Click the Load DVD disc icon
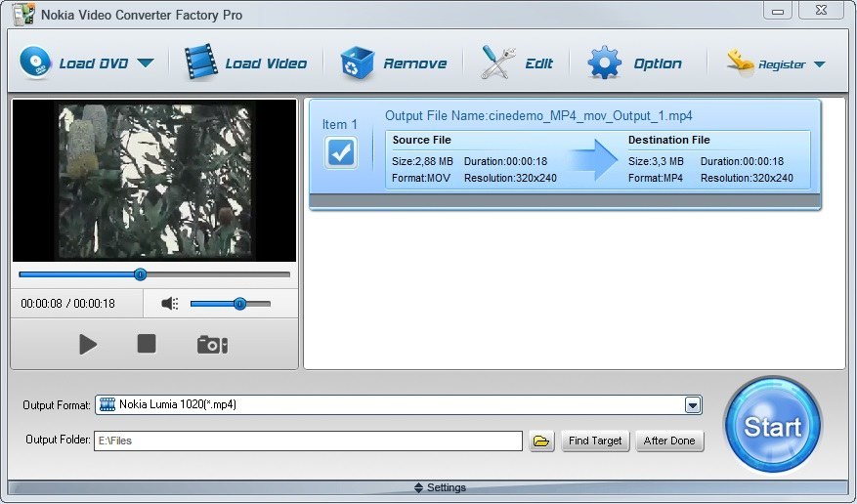This screenshot has height=504, width=857. 35,63
